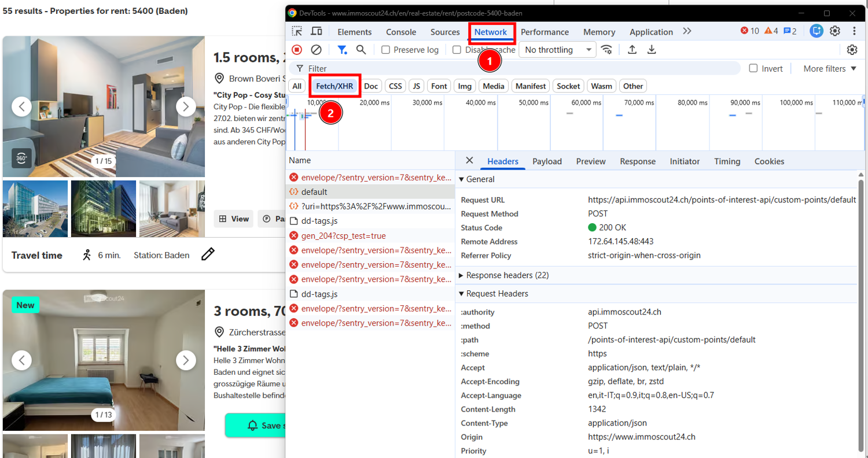The height and width of the screenshot is (458, 868).
Task: Select the gen_204?csp_test=true request
Action: 370,236
